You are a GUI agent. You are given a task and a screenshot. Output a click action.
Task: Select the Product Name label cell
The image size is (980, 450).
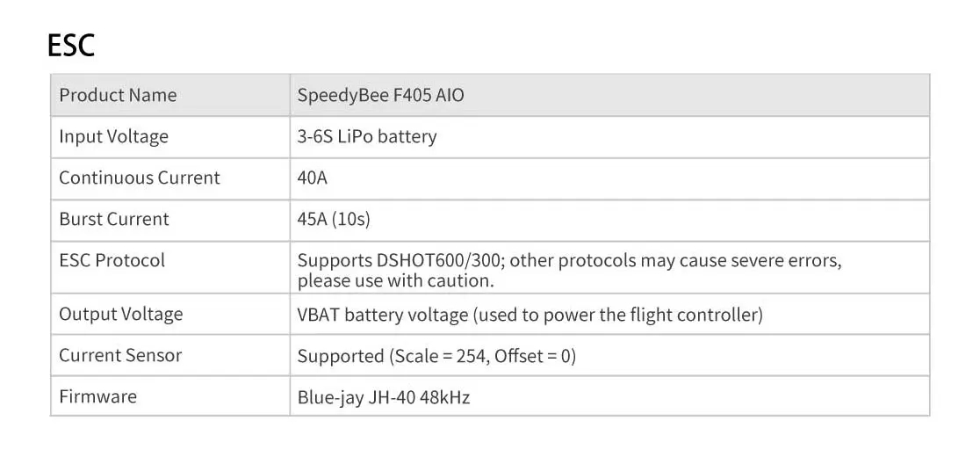tap(118, 95)
